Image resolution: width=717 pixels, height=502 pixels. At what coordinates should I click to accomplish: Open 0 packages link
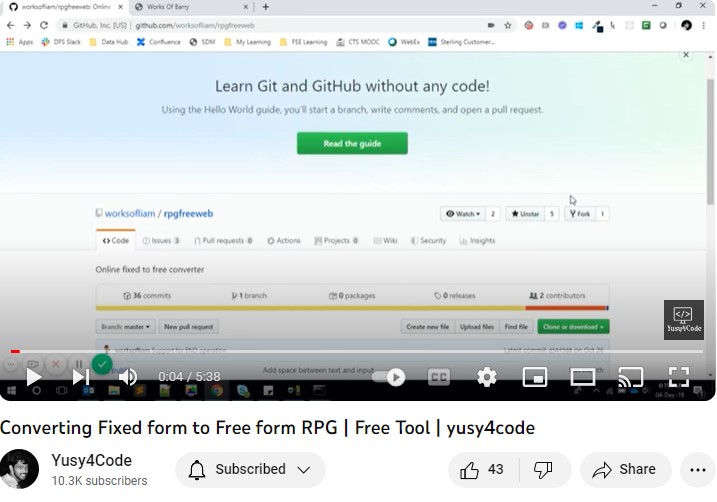pos(352,296)
